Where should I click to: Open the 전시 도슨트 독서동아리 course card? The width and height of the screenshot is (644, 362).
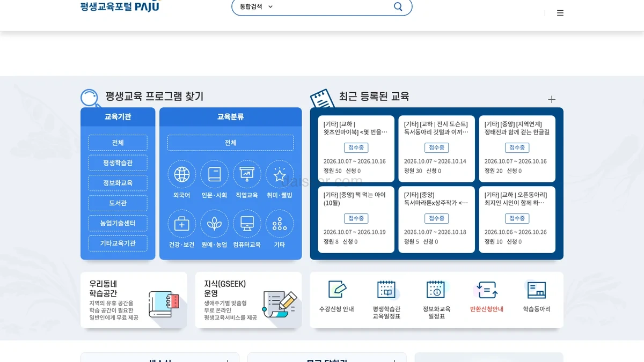point(437,149)
